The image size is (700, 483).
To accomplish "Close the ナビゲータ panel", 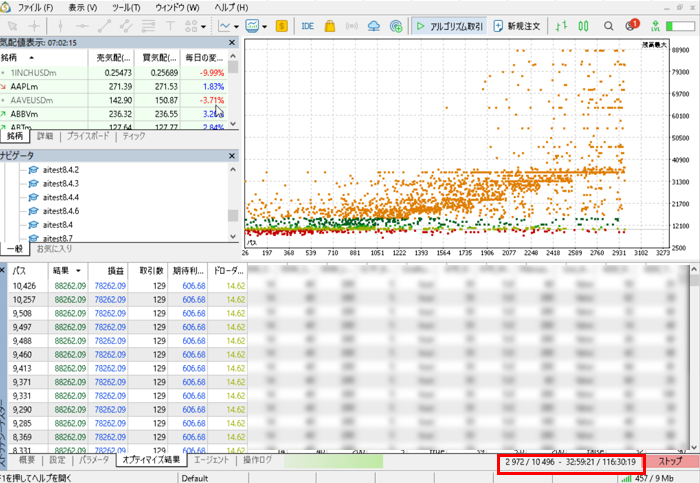I will [x=233, y=156].
